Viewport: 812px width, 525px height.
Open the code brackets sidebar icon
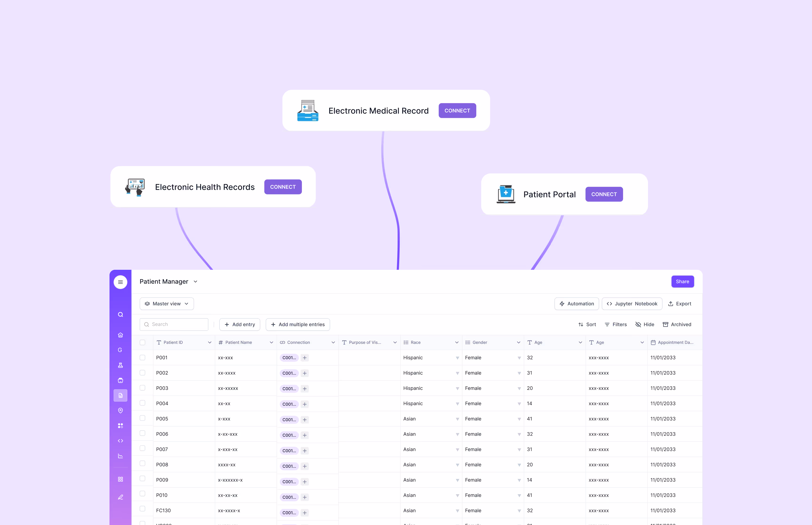120,441
